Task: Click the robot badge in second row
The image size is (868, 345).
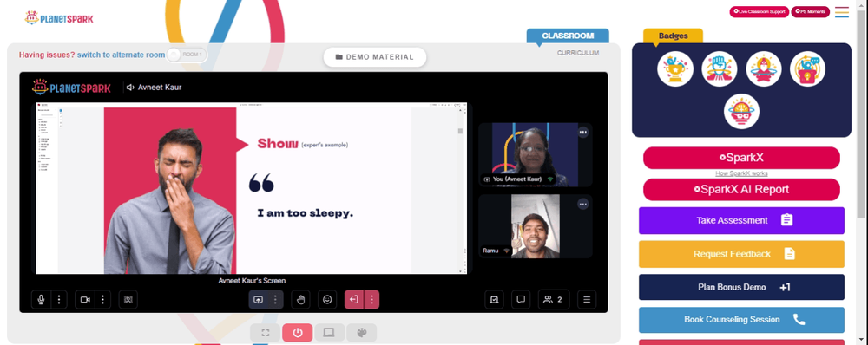Action: [x=742, y=111]
